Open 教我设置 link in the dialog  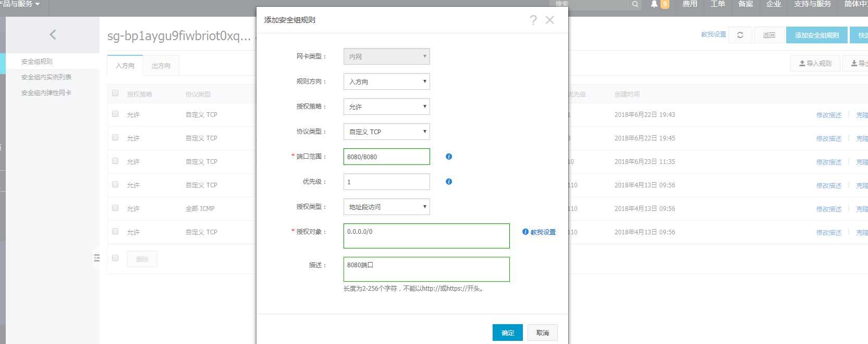tap(543, 232)
